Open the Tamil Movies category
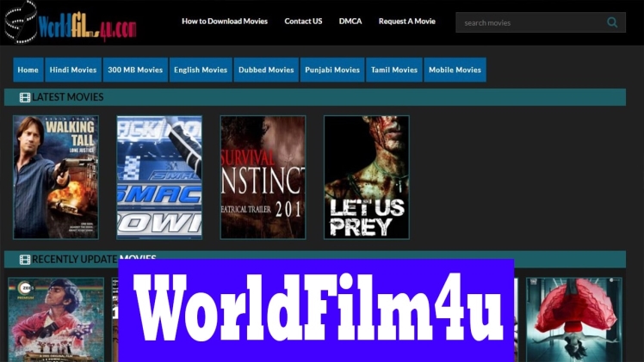 tap(393, 70)
